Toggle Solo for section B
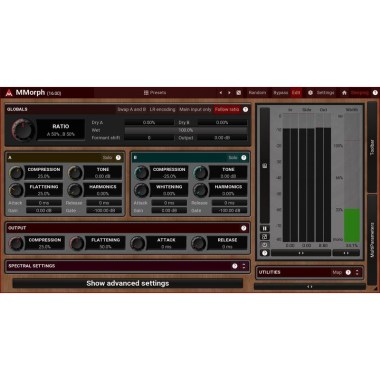The image size is (380, 380). (233, 157)
